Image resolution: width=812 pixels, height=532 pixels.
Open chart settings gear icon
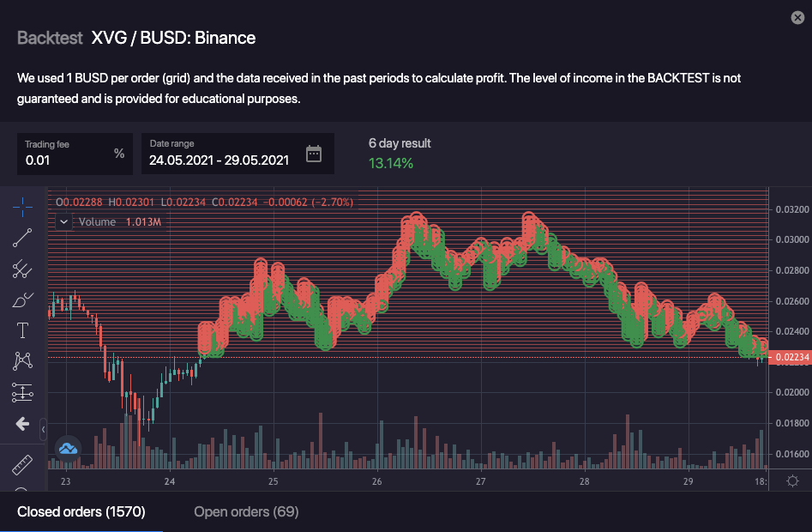pos(792,481)
